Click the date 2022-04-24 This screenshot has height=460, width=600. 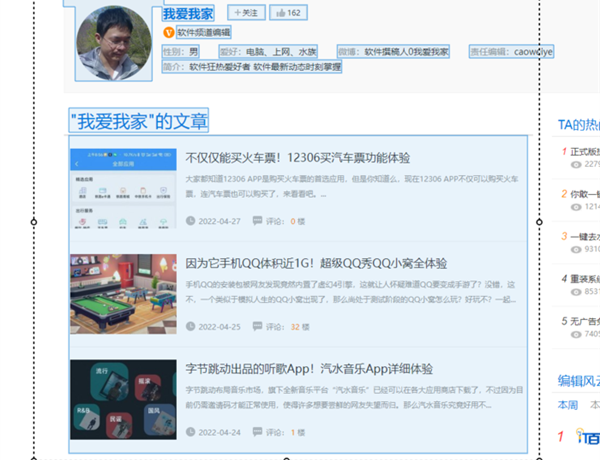point(219,432)
